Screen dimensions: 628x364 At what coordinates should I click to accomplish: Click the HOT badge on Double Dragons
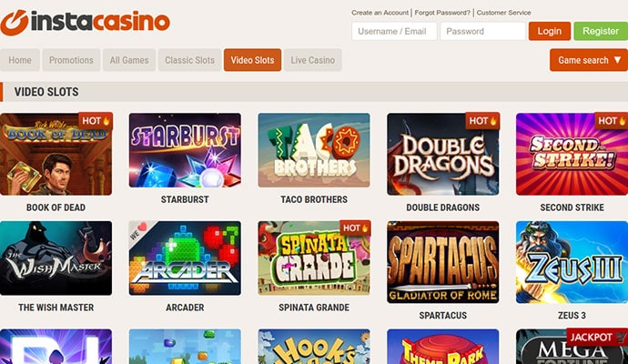coord(482,120)
